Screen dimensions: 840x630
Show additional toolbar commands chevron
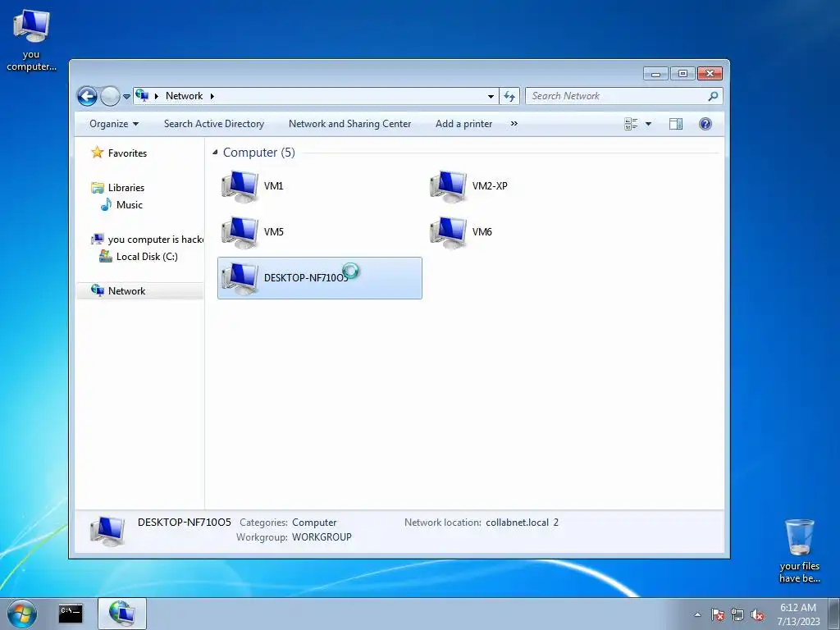(x=514, y=124)
